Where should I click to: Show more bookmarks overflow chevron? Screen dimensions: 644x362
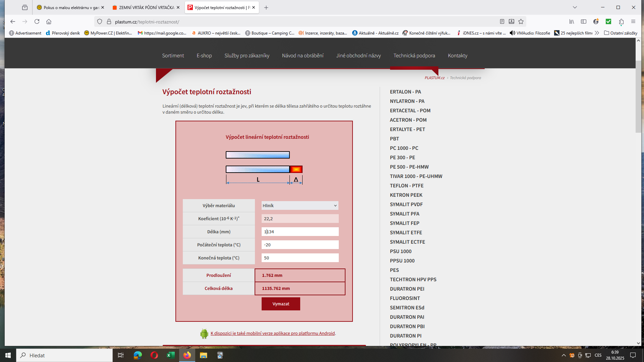(x=597, y=33)
